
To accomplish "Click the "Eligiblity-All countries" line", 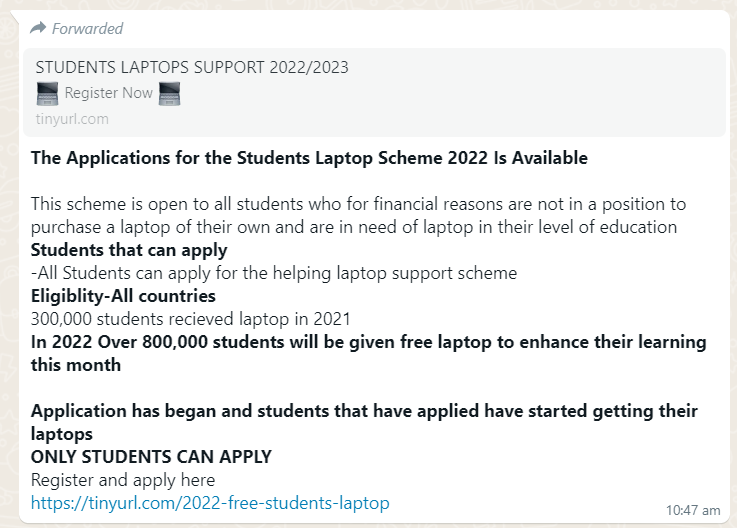I will tap(123, 296).
